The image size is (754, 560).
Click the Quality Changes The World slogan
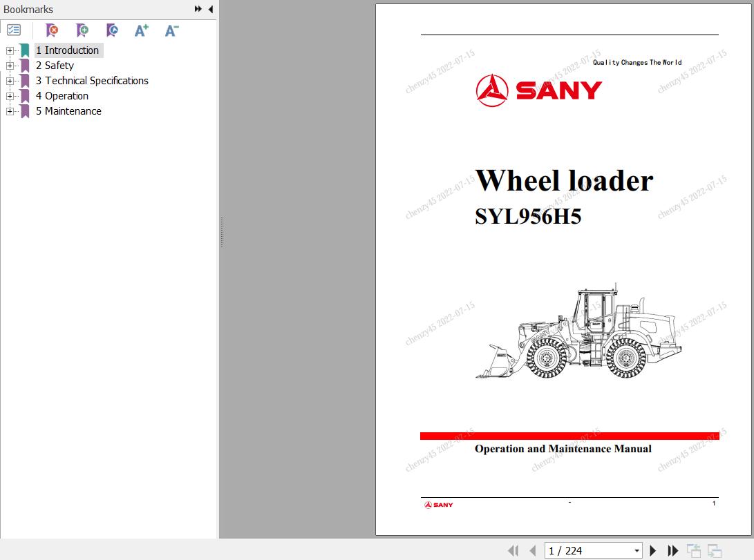tap(637, 62)
